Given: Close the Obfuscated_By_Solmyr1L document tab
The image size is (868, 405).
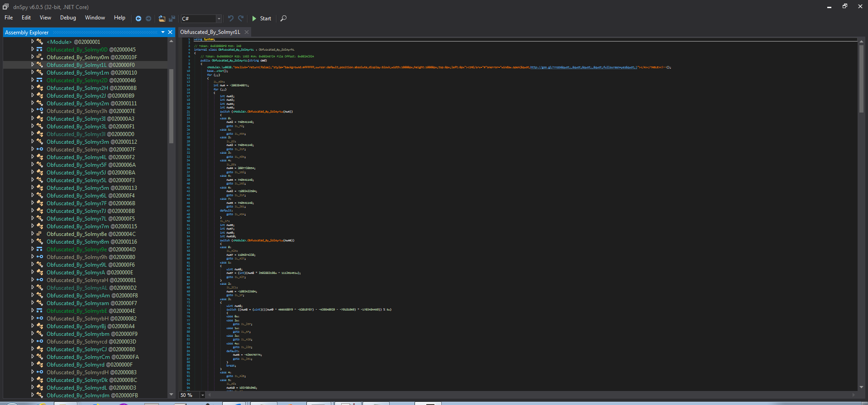Looking at the screenshot, I should click(247, 32).
